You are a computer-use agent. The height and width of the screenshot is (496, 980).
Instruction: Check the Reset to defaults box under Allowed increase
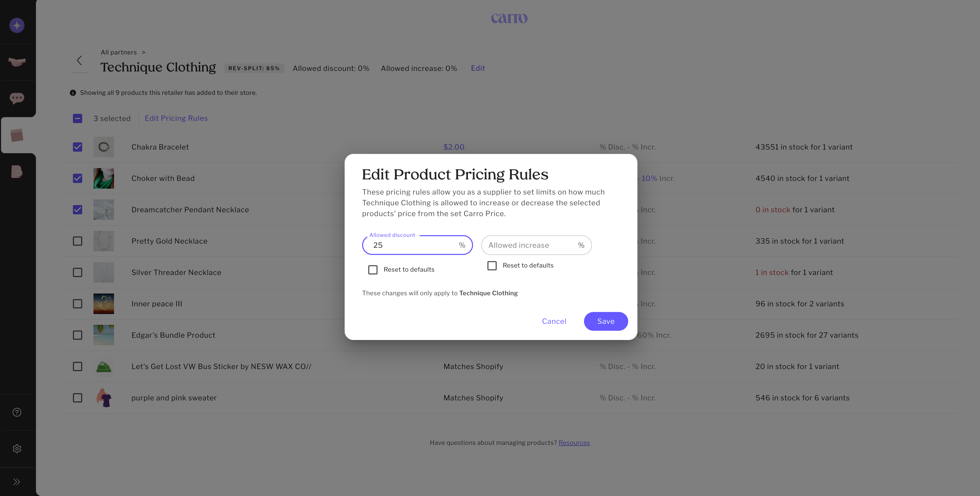pos(492,266)
